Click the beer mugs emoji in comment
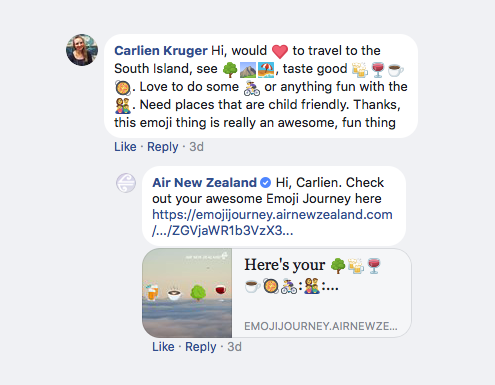 [360, 69]
